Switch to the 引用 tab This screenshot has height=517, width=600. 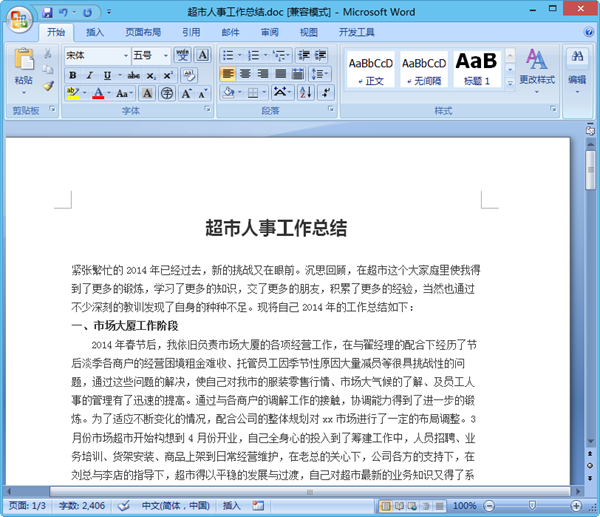tap(191, 33)
